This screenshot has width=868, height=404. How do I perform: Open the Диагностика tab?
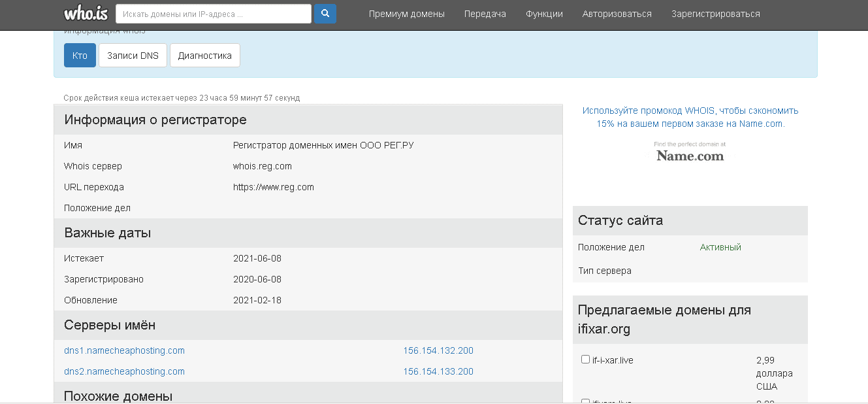[x=204, y=55]
